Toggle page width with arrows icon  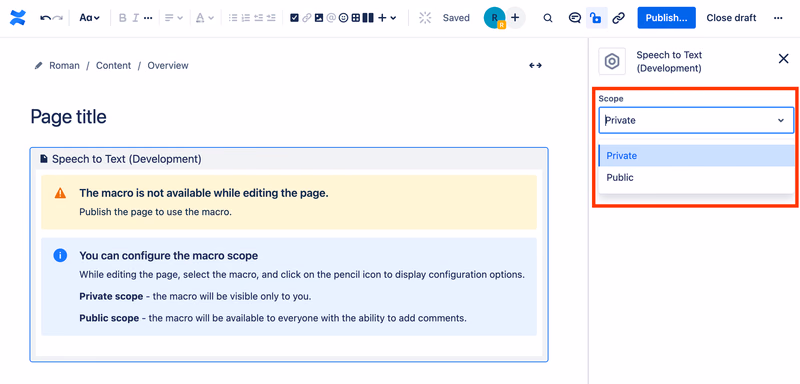point(535,65)
